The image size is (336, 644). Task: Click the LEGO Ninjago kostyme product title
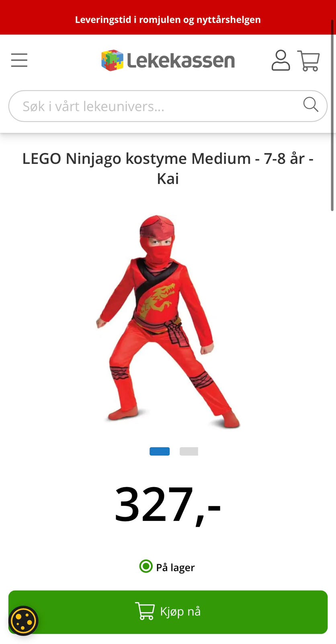[x=168, y=168]
